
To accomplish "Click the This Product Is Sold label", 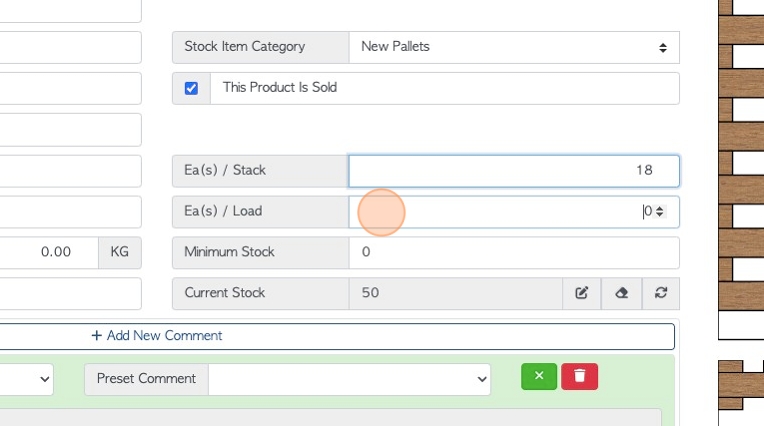I will click(x=280, y=87).
